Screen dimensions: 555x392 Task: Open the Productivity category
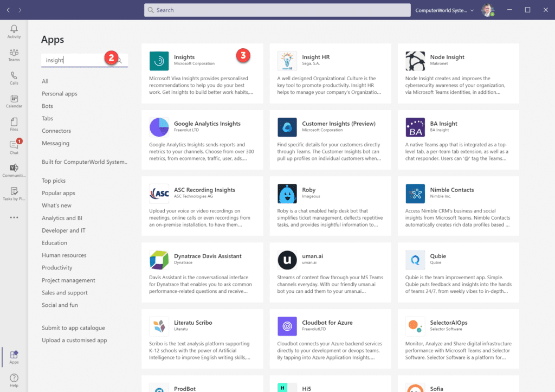click(x=57, y=267)
